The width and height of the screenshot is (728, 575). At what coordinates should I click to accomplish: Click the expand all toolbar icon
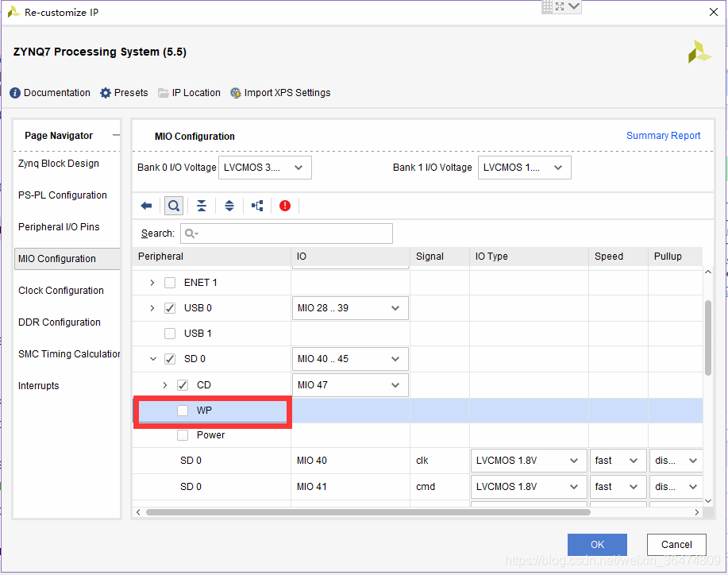click(x=229, y=206)
